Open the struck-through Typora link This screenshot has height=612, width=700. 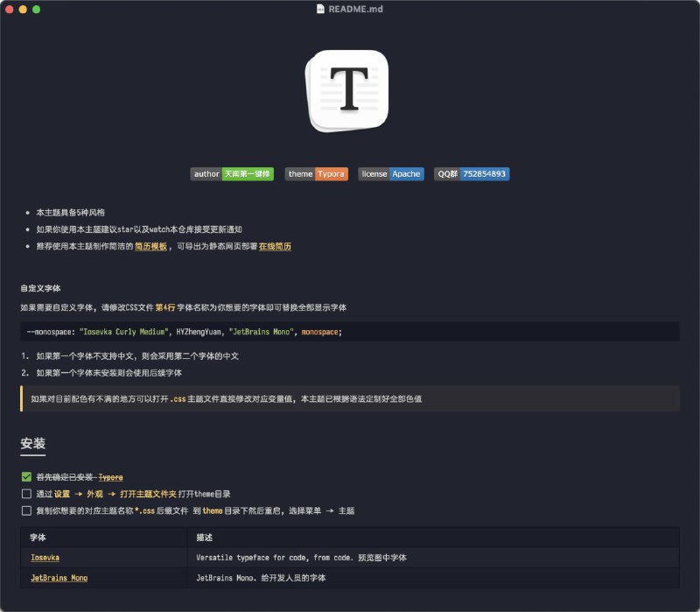111,477
